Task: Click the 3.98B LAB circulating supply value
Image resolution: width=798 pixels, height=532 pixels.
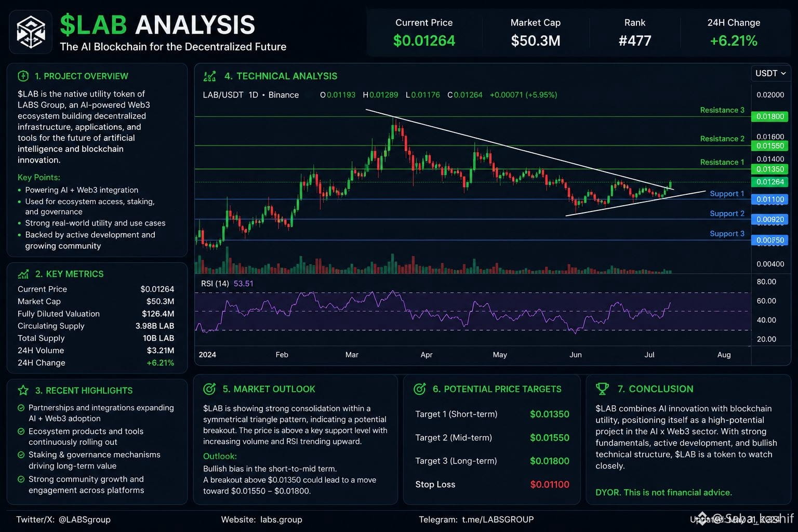Action: [155, 326]
